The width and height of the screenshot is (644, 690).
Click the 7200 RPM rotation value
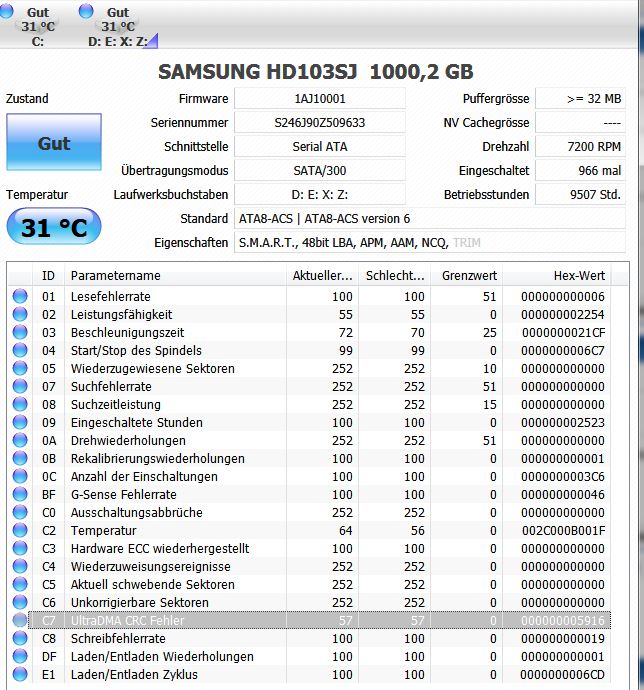point(580,147)
